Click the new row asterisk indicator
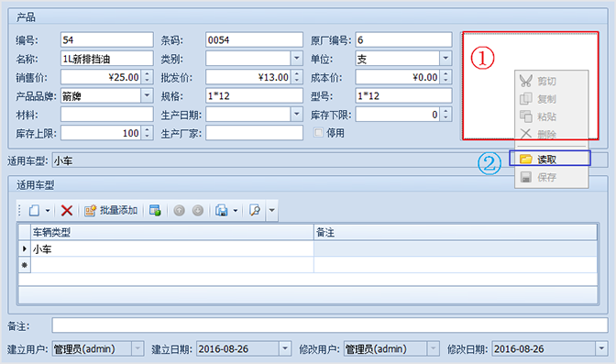Screen dimensions: 616x364 (x=25, y=265)
